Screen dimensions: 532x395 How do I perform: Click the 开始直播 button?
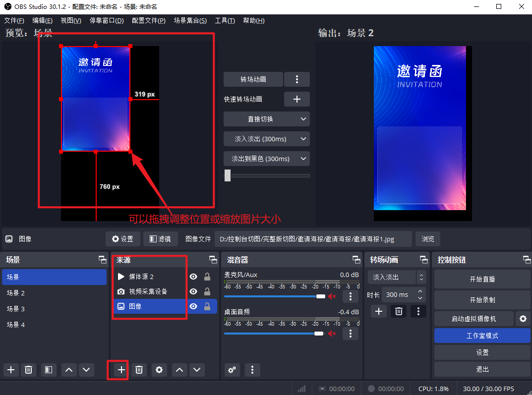pos(482,279)
